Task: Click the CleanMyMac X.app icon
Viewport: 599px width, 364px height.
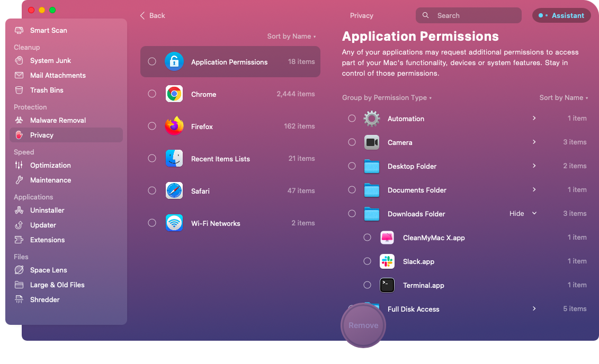Action: [387, 238]
